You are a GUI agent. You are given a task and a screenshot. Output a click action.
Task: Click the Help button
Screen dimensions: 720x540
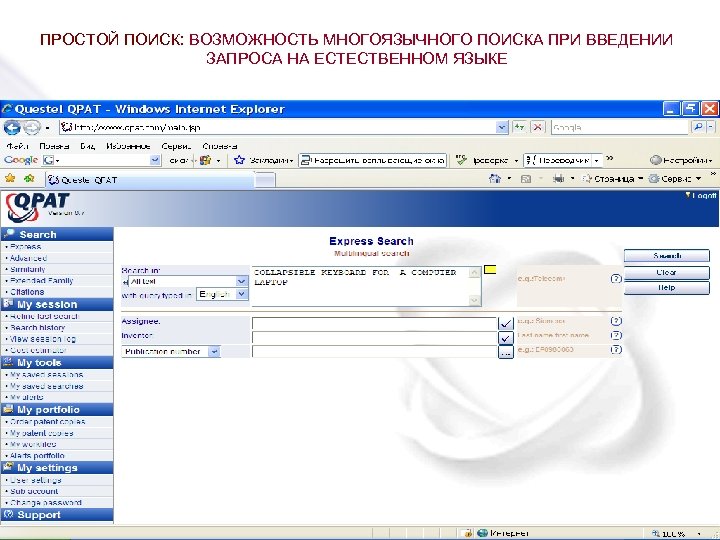pyautogui.click(x=666, y=287)
